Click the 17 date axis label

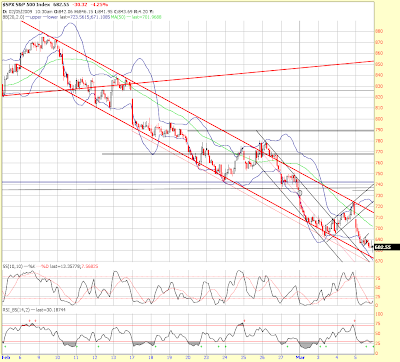click(x=132, y=358)
